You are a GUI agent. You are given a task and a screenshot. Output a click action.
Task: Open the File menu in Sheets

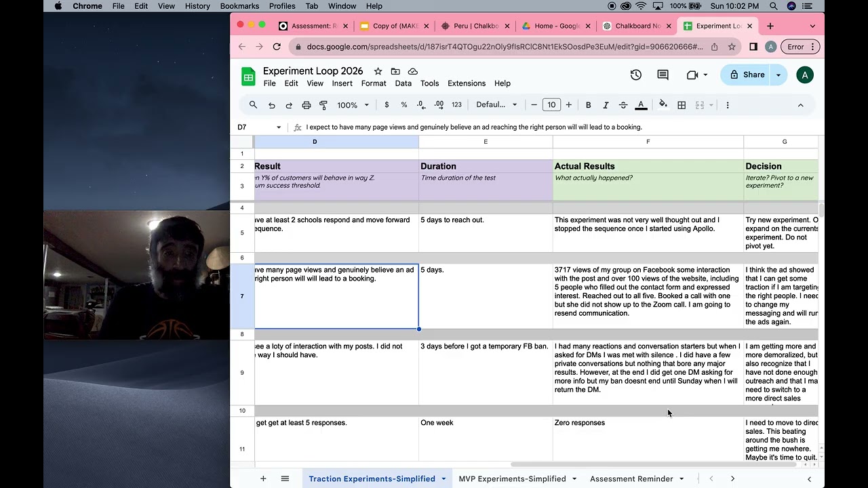(x=269, y=83)
